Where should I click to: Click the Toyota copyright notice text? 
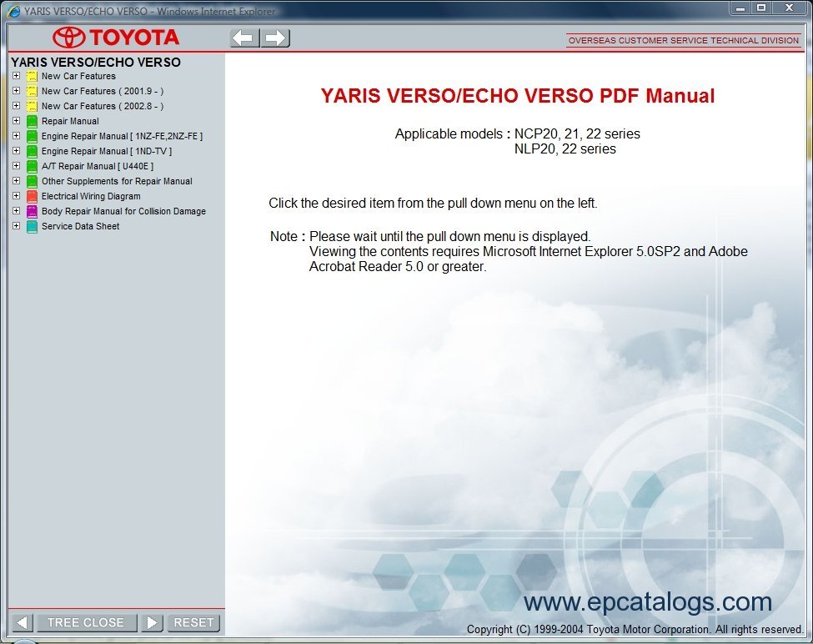click(635, 630)
